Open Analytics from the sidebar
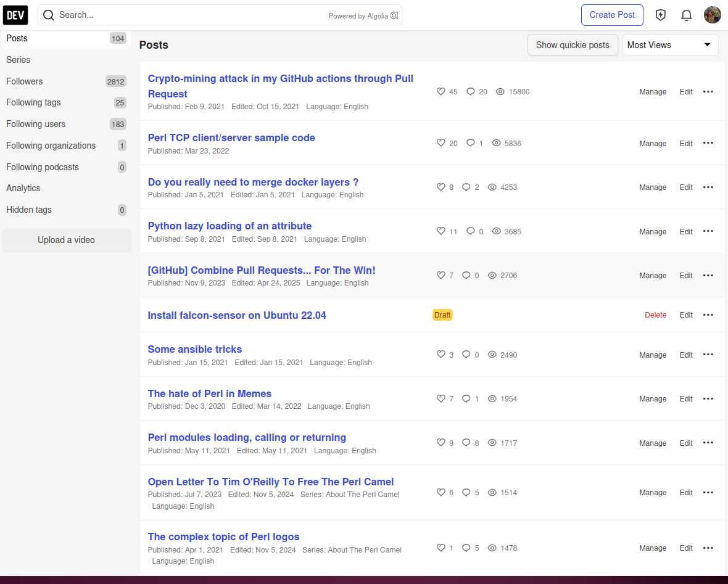The height and width of the screenshot is (584, 728). [x=23, y=188]
